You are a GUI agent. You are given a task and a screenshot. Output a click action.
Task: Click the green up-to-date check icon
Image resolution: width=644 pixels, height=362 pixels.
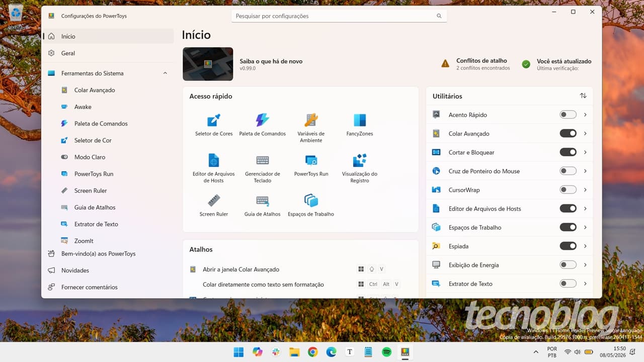[x=526, y=64]
